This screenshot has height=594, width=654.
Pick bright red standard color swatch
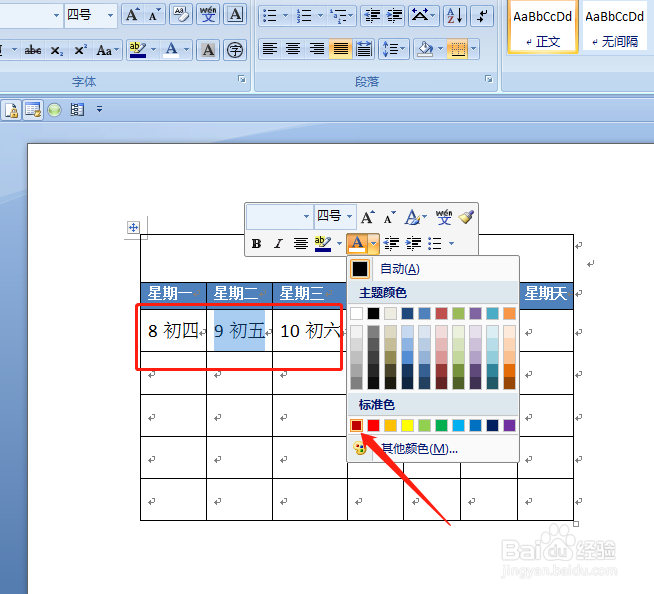pyautogui.click(x=373, y=425)
